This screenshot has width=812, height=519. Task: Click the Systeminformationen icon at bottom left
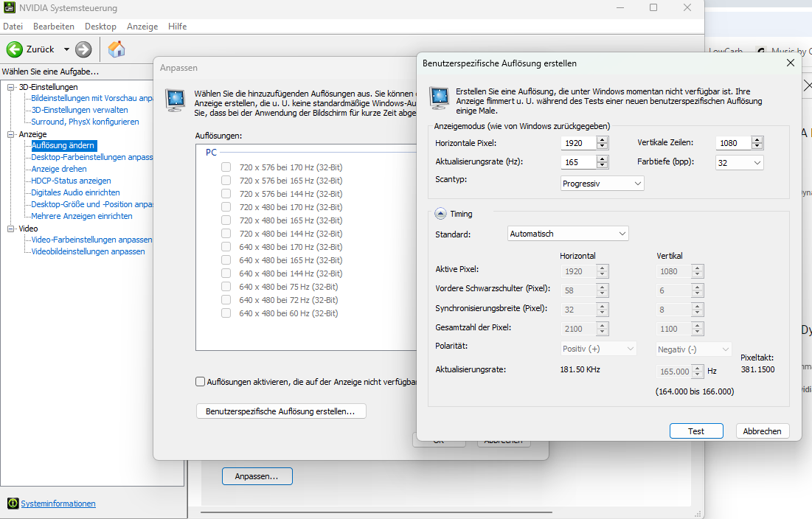pos(13,503)
